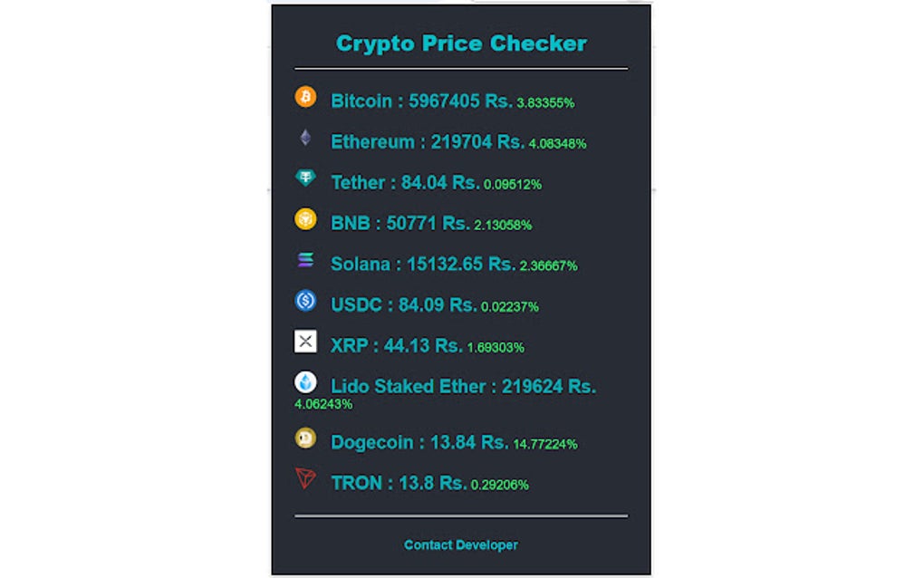Select the Ethereum diamond icon
The image size is (924, 578).
[x=306, y=139]
